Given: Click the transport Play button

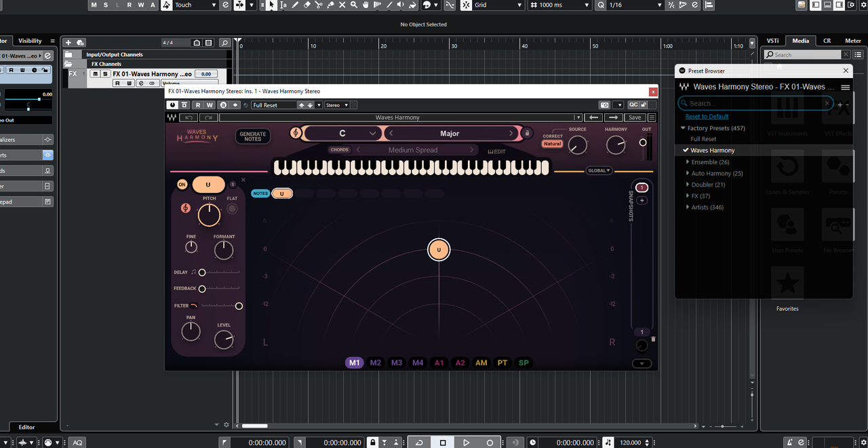Looking at the screenshot, I should pyautogui.click(x=467, y=443).
